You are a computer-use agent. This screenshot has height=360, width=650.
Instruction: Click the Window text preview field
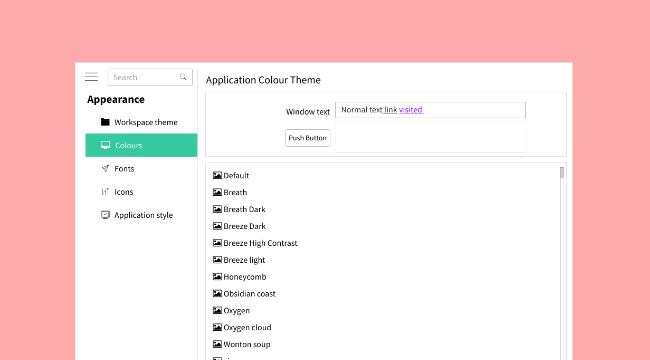click(430, 110)
